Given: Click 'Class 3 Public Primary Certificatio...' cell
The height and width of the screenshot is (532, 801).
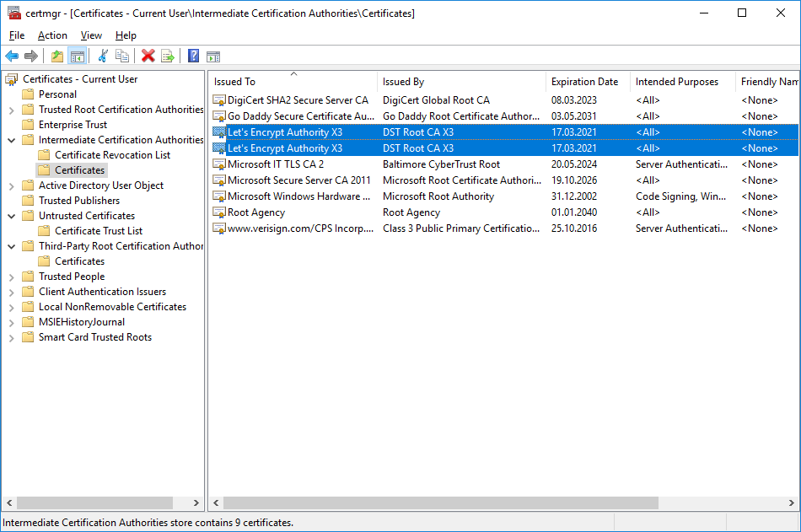Looking at the screenshot, I should (461, 228).
